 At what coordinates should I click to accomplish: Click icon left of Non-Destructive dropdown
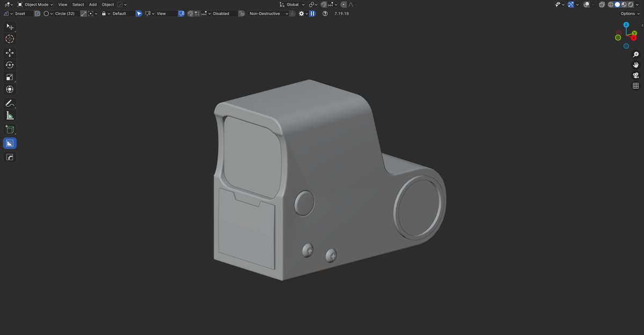[241, 13]
